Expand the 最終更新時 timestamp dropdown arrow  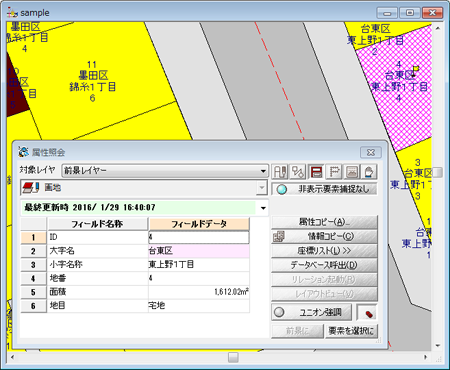263,208
